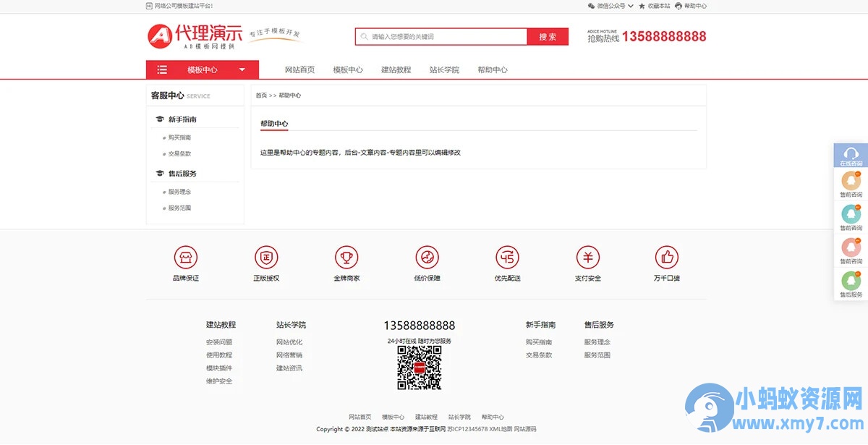Image resolution: width=868 pixels, height=445 pixels.
Task: Click the graduation cap icon beside sidebar 售后服务
Action: (x=160, y=174)
